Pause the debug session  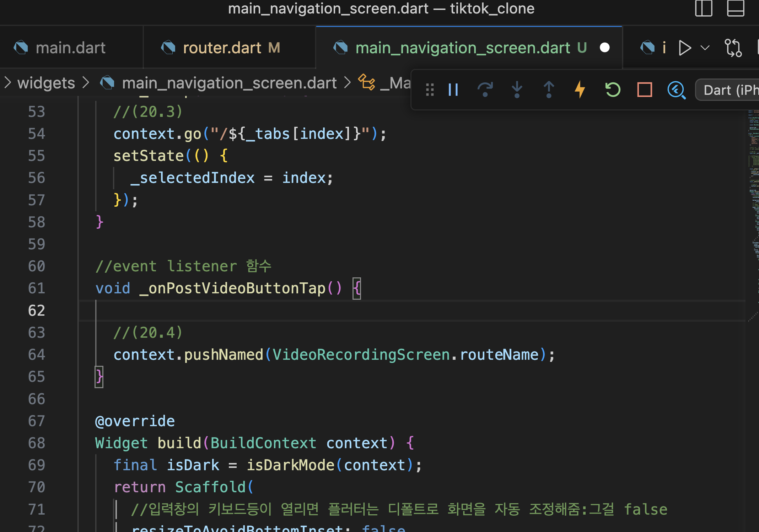(x=453, y=90)
